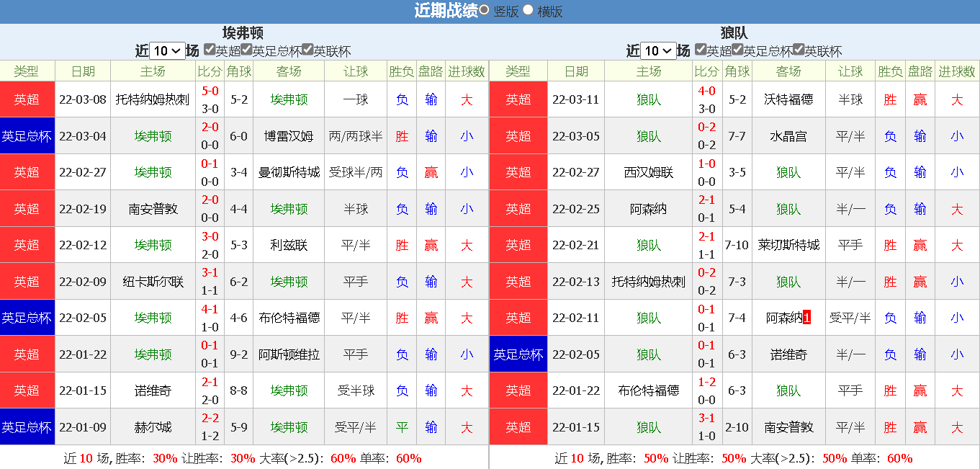Click 进球数 column header in 狼队 table
Screen dimensions: 980x469
click(x=957, y=71)
